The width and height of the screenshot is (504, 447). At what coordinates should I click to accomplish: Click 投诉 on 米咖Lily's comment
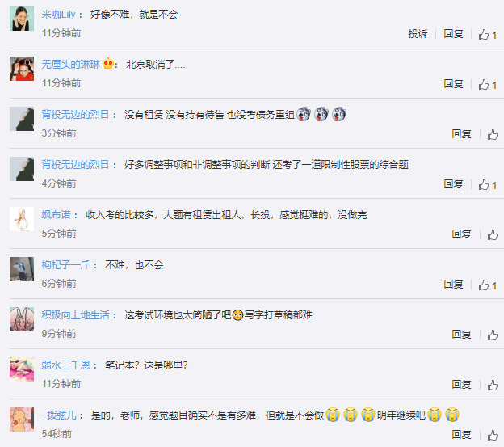tap(418, 33)
